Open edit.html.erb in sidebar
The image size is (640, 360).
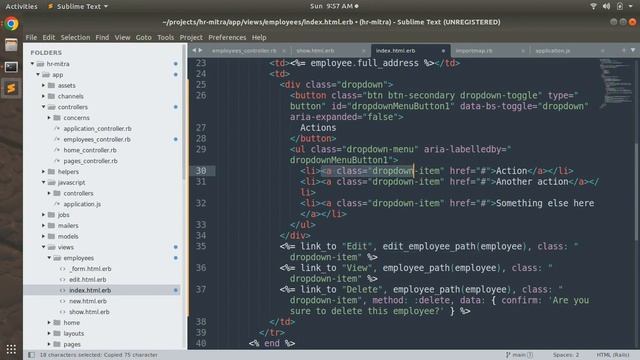pos(87,280)
